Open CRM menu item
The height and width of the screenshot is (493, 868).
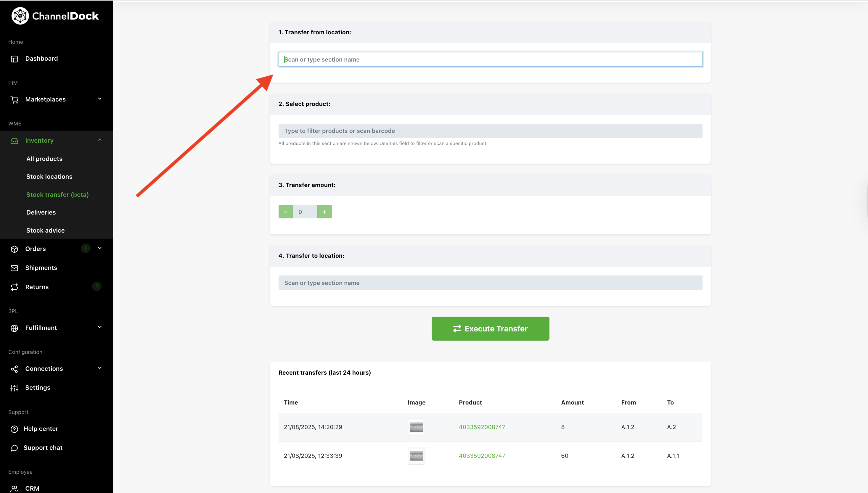32,489
